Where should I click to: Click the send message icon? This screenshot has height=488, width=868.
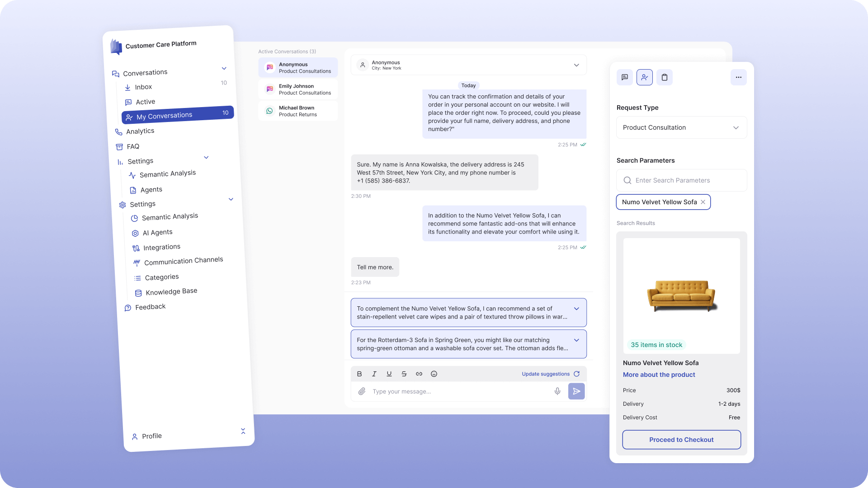pos(576,391)
